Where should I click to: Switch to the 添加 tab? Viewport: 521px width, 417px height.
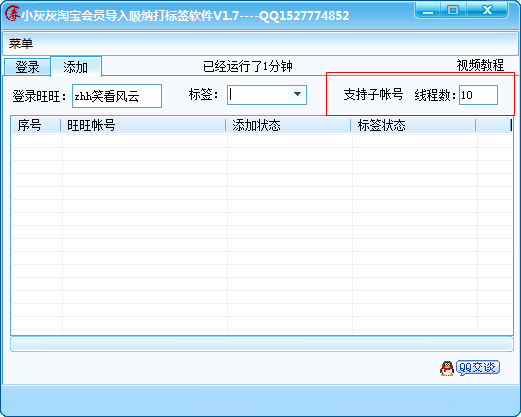point(76,67)
